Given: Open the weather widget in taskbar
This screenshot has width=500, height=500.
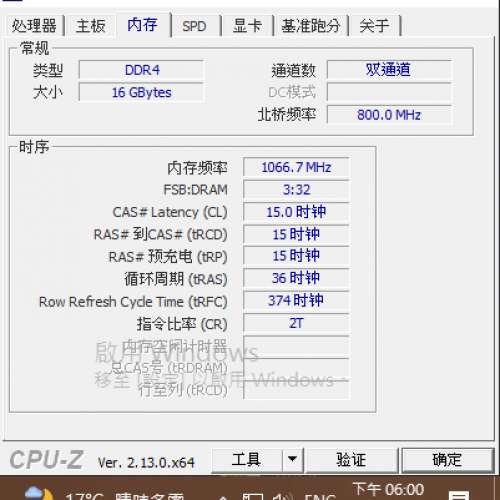Looking at the screenshot, I should point(104,494).
